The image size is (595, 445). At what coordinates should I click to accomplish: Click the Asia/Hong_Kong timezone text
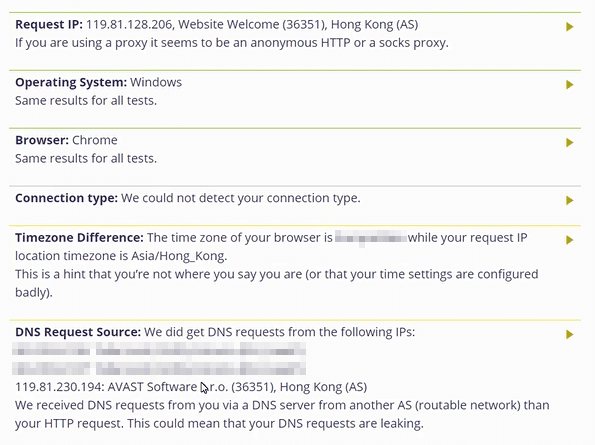click(178, 256)
